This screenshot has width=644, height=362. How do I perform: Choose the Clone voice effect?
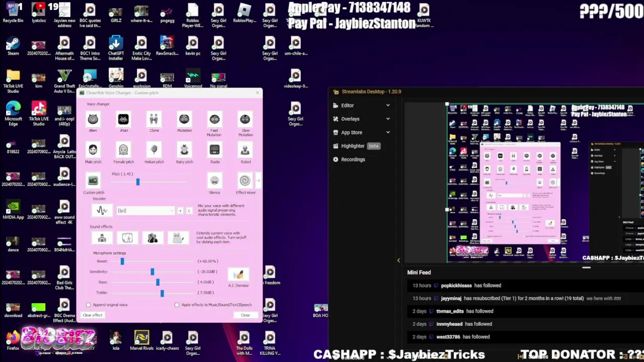(x=154, y=120)
